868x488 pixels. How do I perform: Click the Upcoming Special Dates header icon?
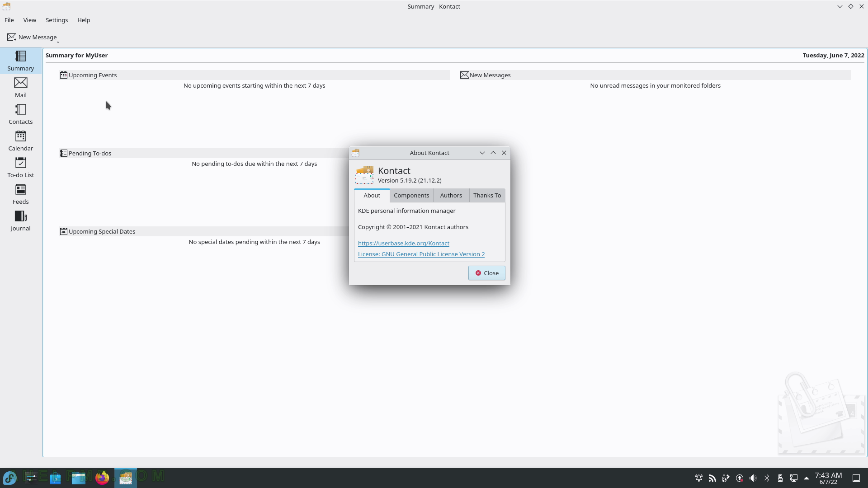click(x=64, y=231)
